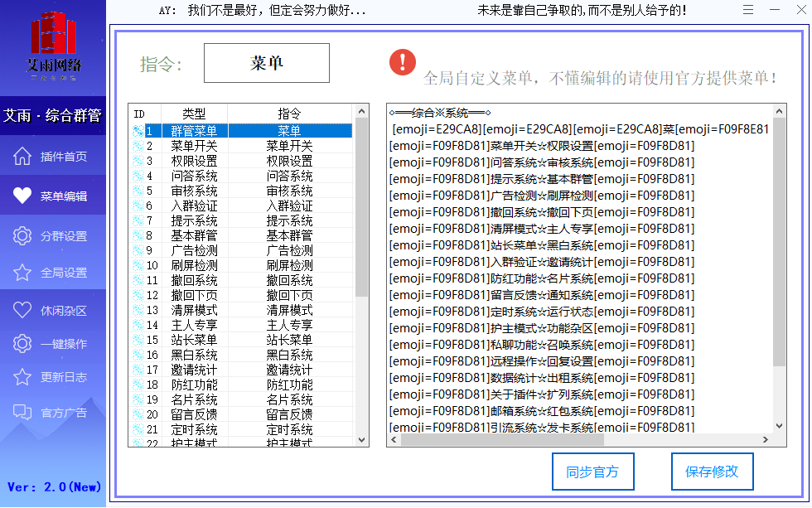Click the chat bubble icon for 官方广告
This screenshot has height=508, width=812.
(x=22, y=412)
